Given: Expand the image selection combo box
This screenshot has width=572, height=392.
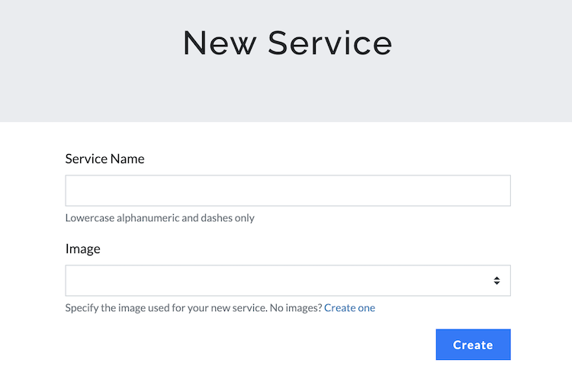Looking at the screenshot, I should tap(288, 281).
